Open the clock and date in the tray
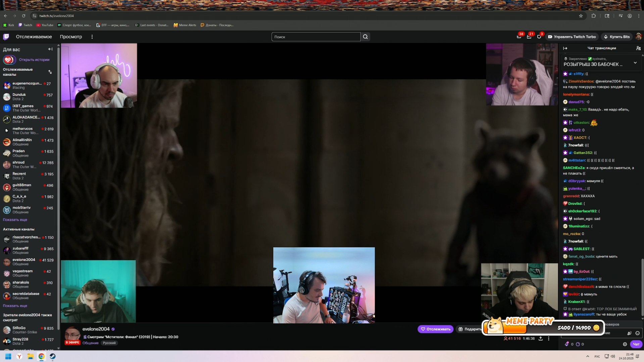The image size is (644, 362). [626, 356]
